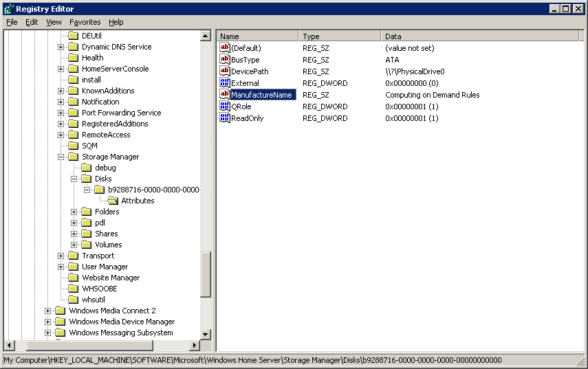This screenshot has height=369, width=588.
Task: Click tree scroll up arrow
Action: point(206,36)
